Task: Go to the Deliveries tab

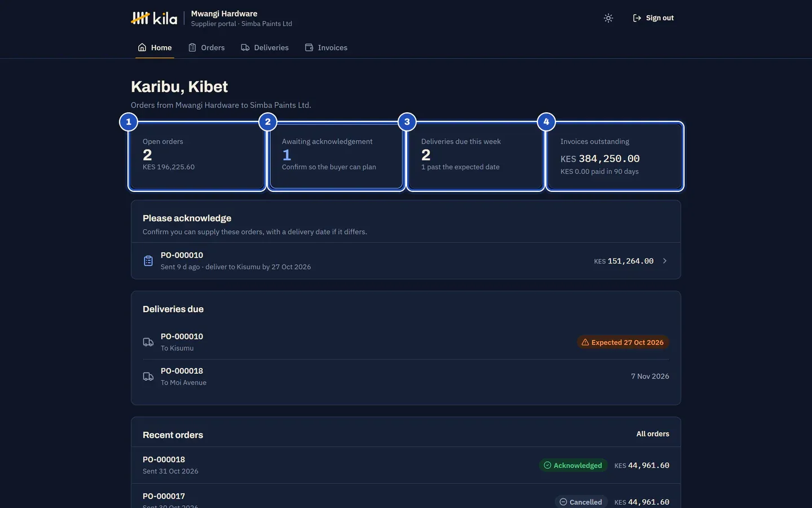Action: [264, 47]
